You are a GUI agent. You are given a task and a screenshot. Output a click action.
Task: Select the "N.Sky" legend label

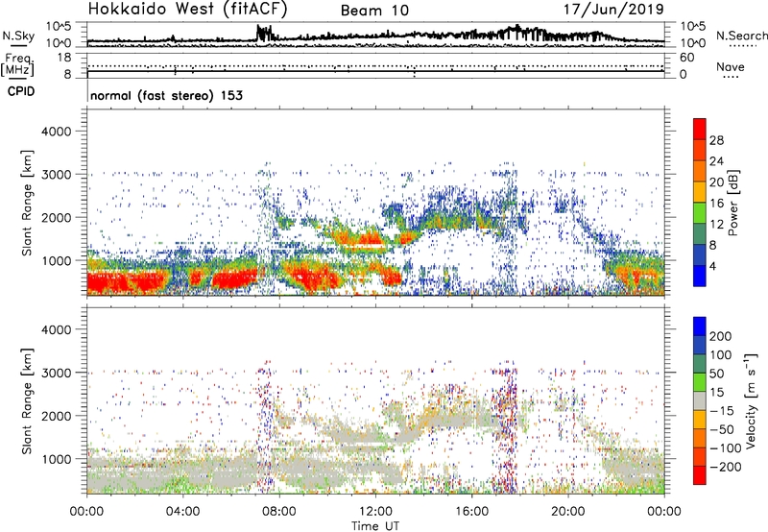18,36
